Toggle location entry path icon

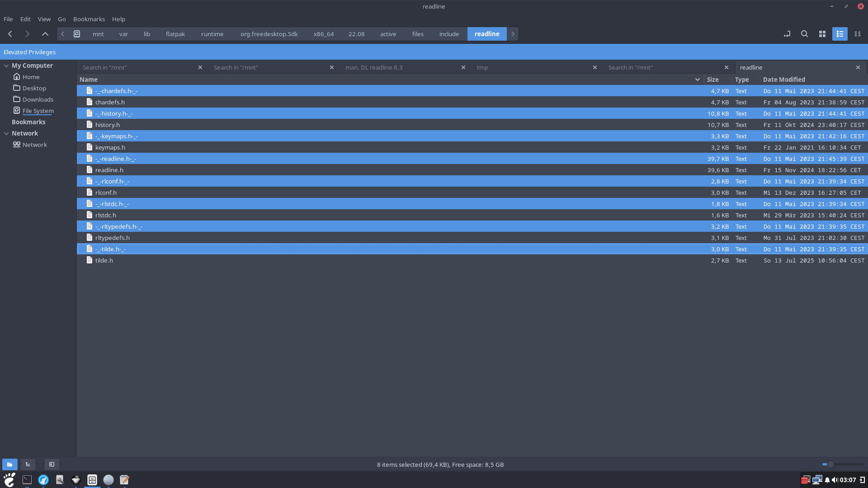[787, 34]
